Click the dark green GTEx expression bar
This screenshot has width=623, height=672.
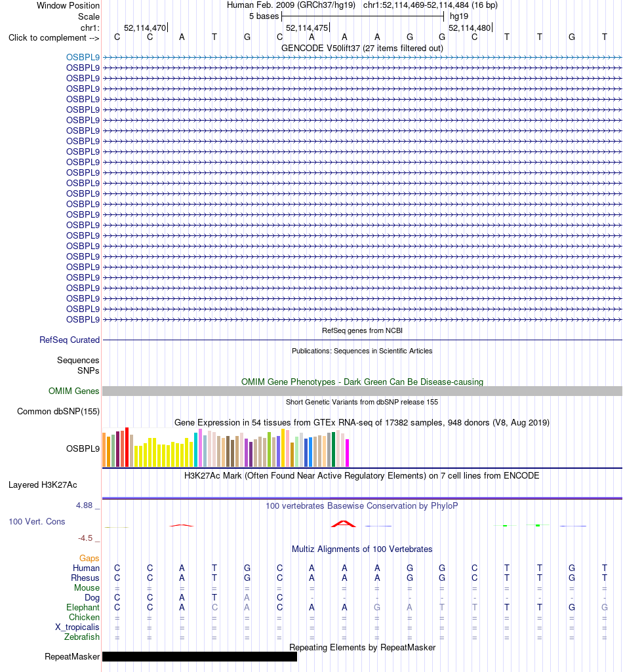point(333,449)
